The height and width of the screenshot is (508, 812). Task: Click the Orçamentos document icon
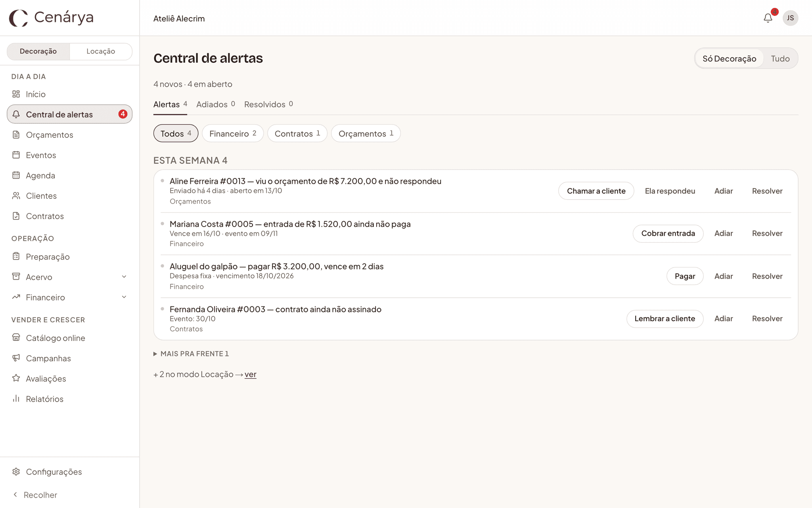coord(16,135)
